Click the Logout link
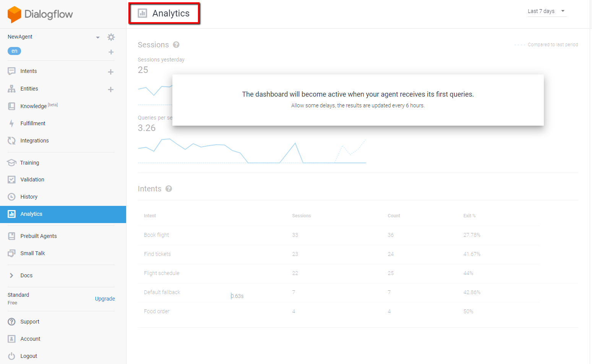The height and width of the screenshot is (364, 592). [x=29, y=356]
